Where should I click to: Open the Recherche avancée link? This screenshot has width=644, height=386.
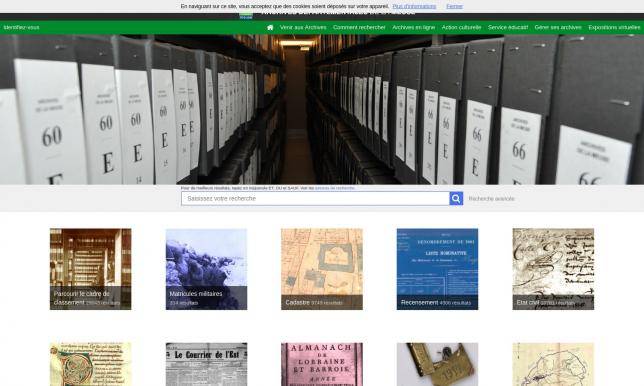[x=491, y=199]
